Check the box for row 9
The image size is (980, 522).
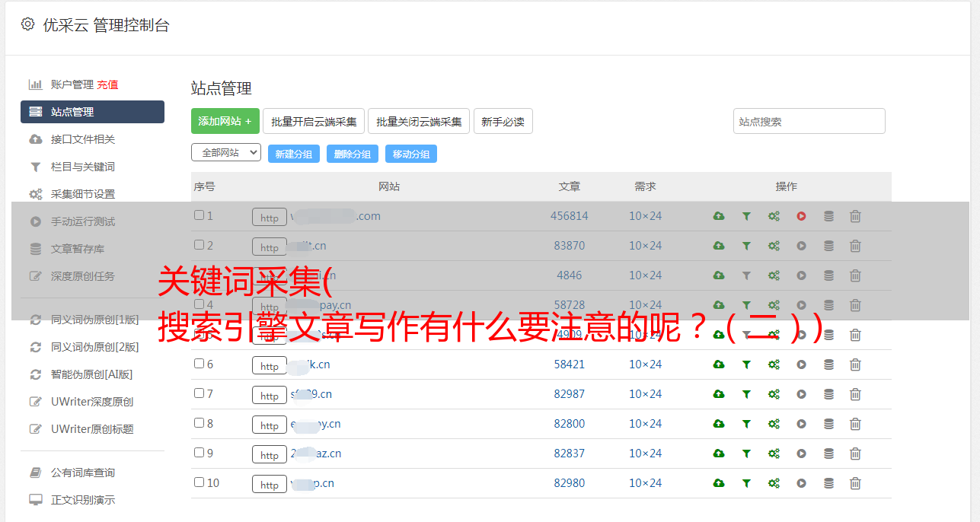[199, 453]
